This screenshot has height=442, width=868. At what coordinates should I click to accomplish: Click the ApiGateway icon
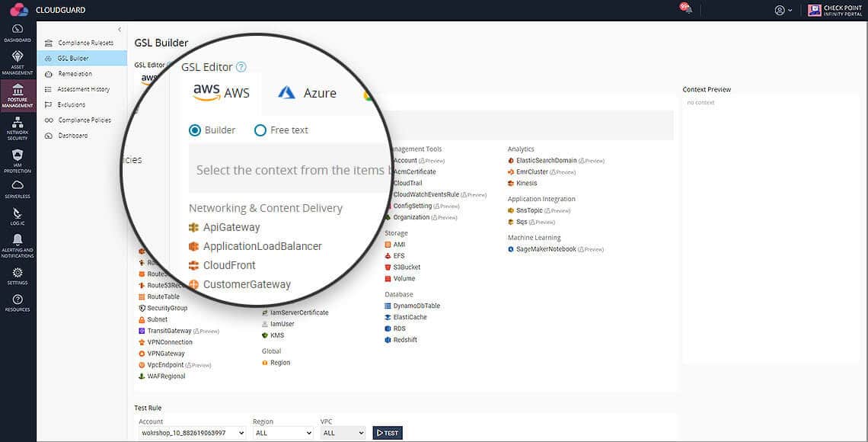coord(193,227)
